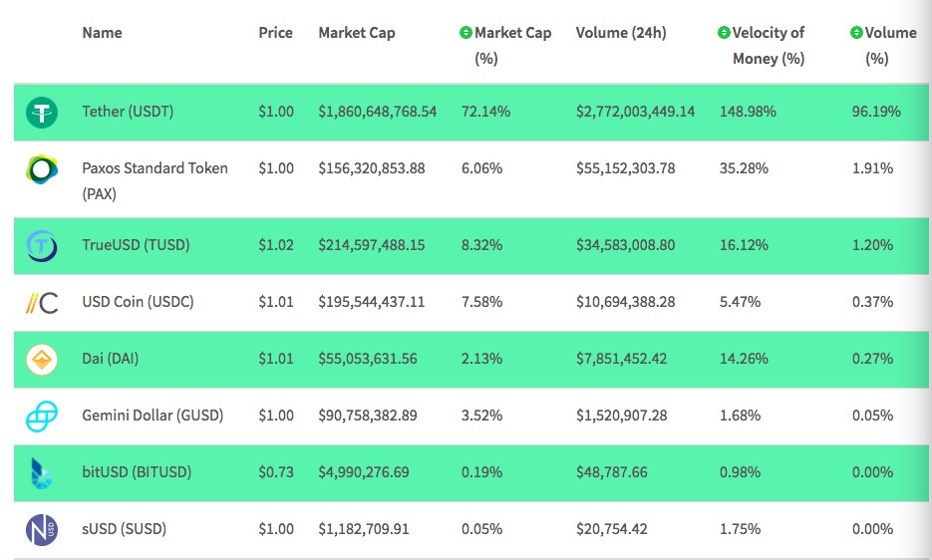Select TrueUSD price $1.02
This screenshot has width=932, height=560.
click(x=276, y=245)
